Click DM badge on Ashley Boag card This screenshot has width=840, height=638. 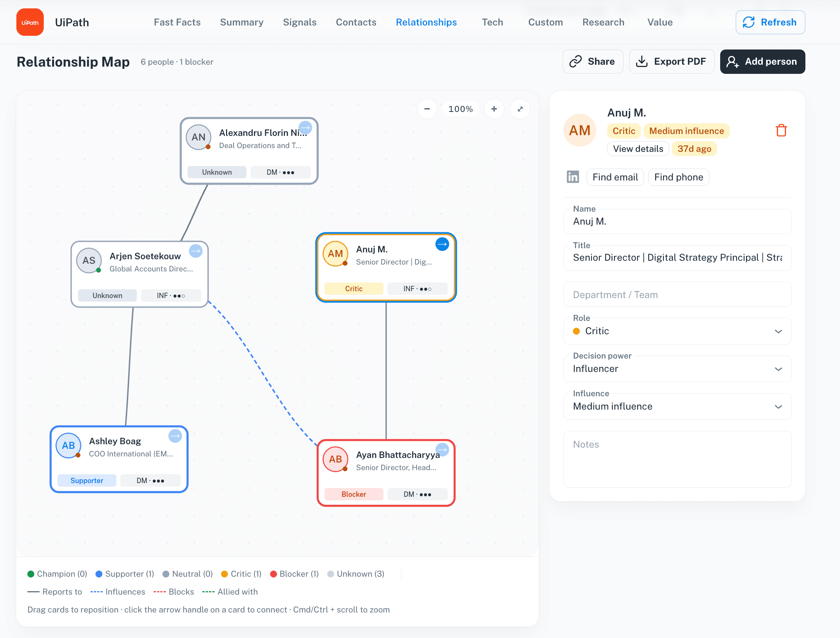coord(150,480)
